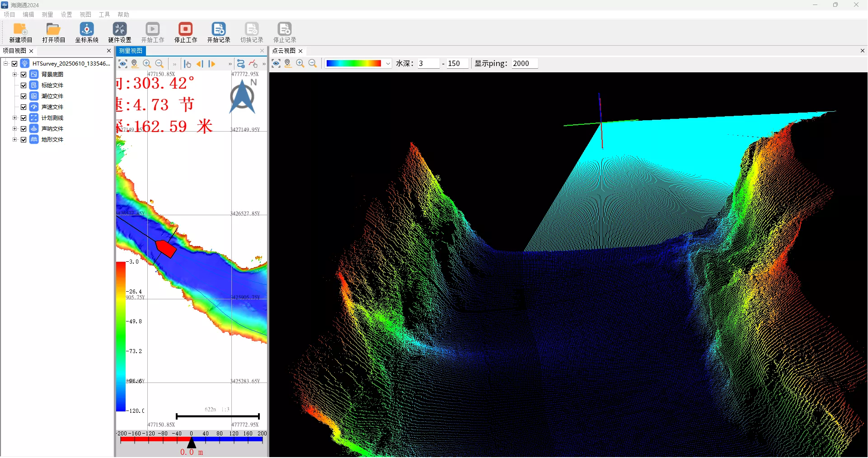
Task: Uncheck the 计划测线 checkbox
Action: tap(23, 118)
